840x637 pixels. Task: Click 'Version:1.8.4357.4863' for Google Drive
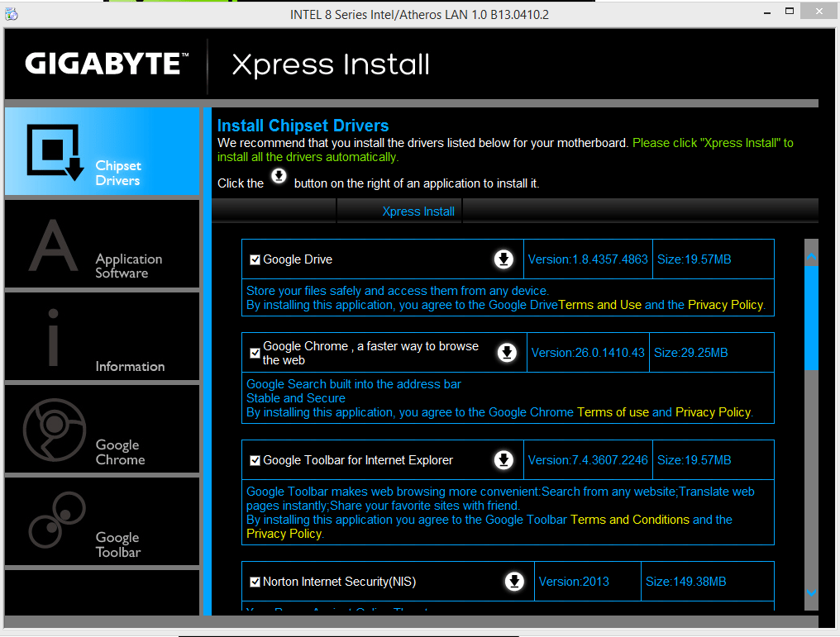click(588, 259)
